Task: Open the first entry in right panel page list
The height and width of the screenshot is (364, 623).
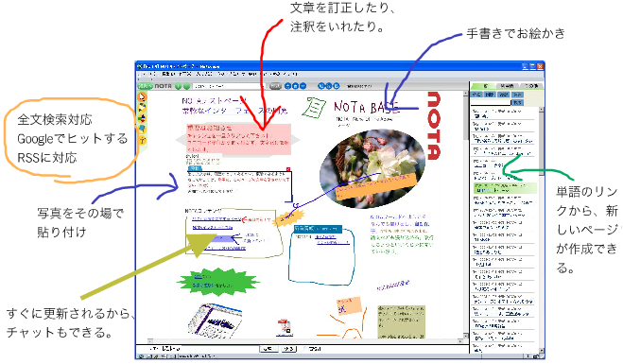Action: tap(503, 113)
